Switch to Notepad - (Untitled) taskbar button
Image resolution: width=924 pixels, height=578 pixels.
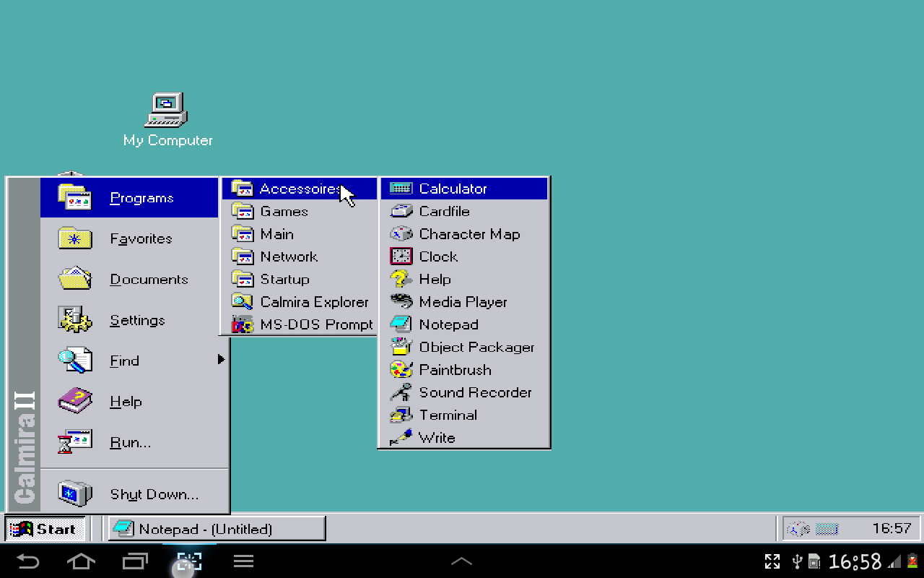pyautogui.click(x=217, y=529)
